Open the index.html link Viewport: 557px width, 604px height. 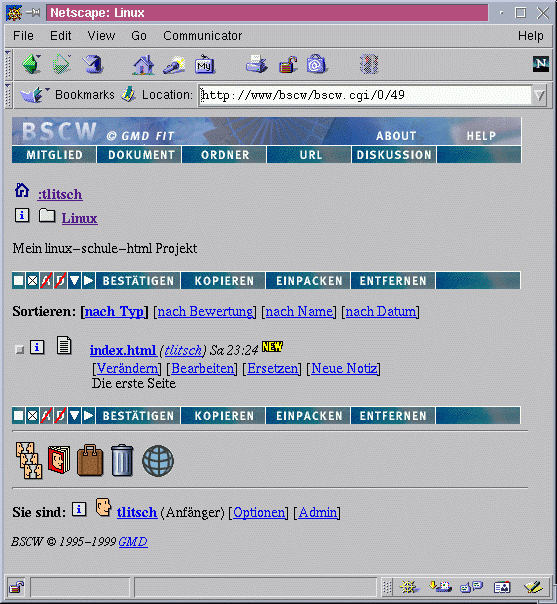click(123, 350)
